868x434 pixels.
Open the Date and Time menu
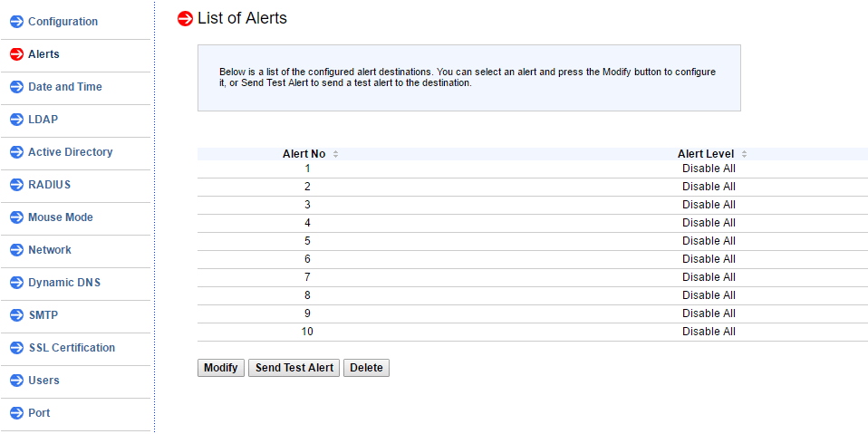point(64,87)
